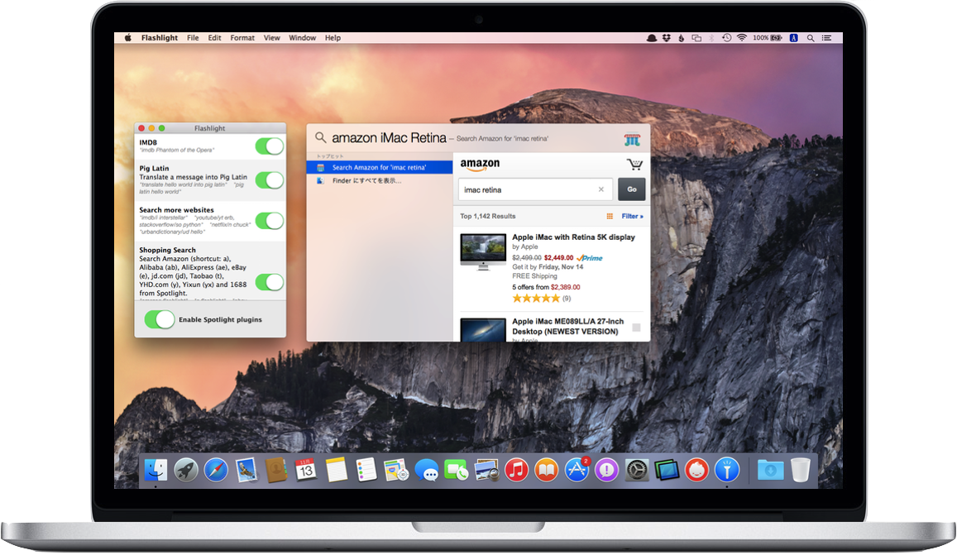Open Finder from the Dock
This screenshot has height=560, width=957.
156,470
